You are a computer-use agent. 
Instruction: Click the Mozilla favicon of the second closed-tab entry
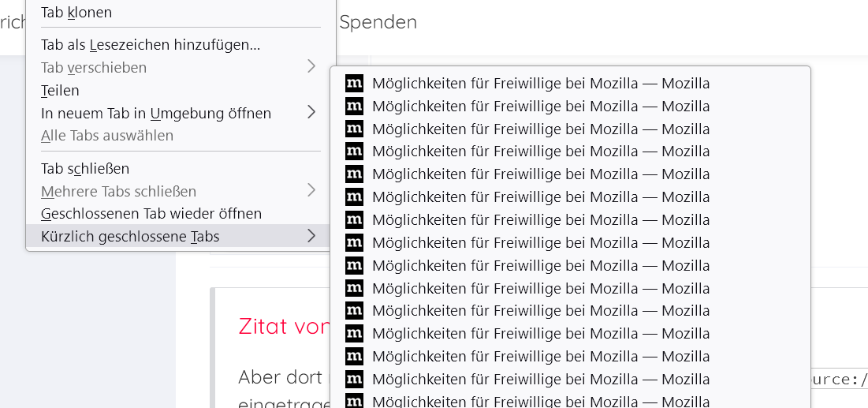tap(354, 107)
